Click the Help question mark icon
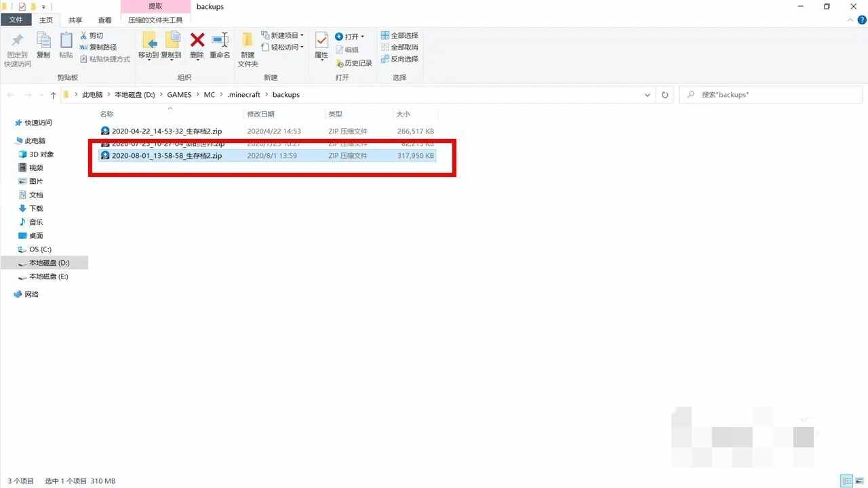868x488 pixels. coord(862,20)
